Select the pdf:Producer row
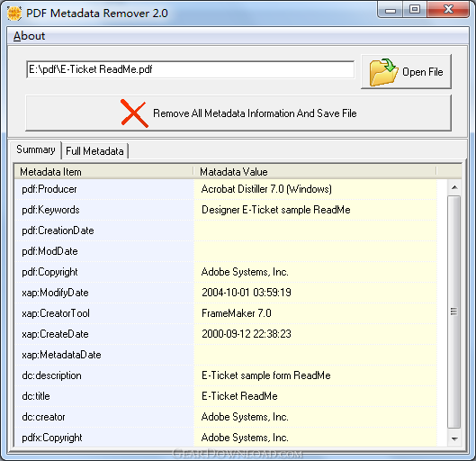The width and height of the screenshot is (476, 461). (226, 189)
